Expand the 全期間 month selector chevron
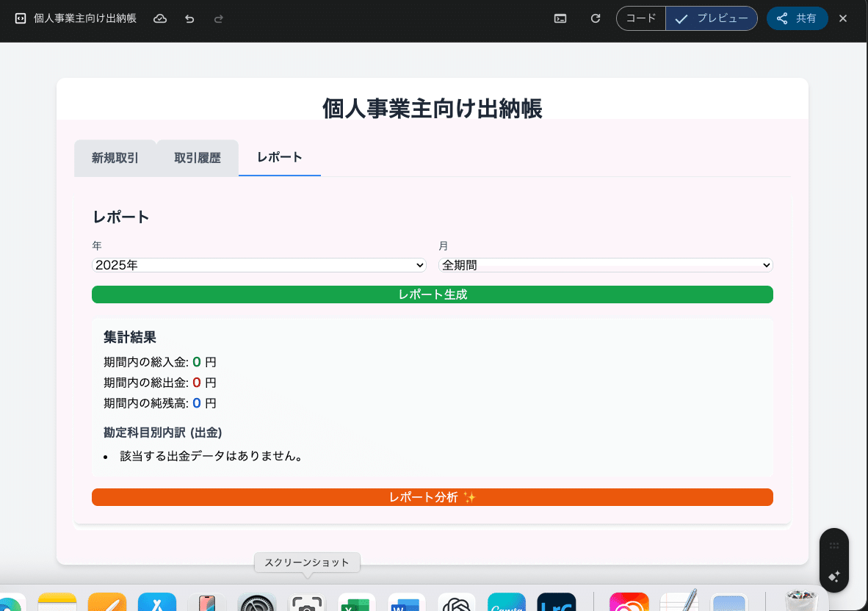The height and width of the screenshot is (611, 868). tap(766, 265)
